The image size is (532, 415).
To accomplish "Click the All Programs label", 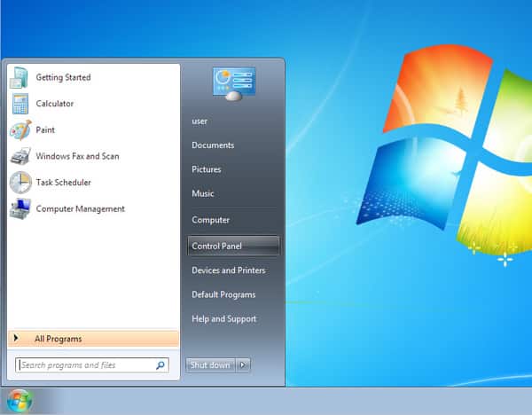I will (58, 339).
